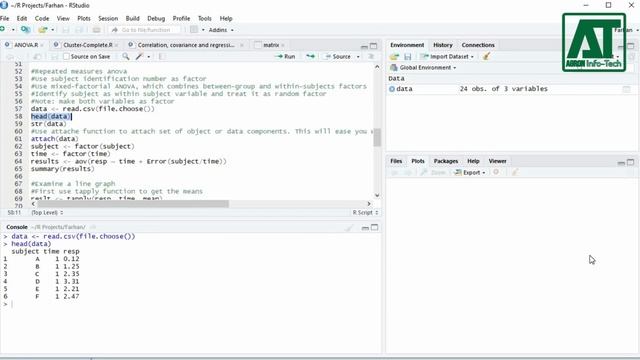640x360 pixels.
Task: Click the Source button
Action: point(338,56)
